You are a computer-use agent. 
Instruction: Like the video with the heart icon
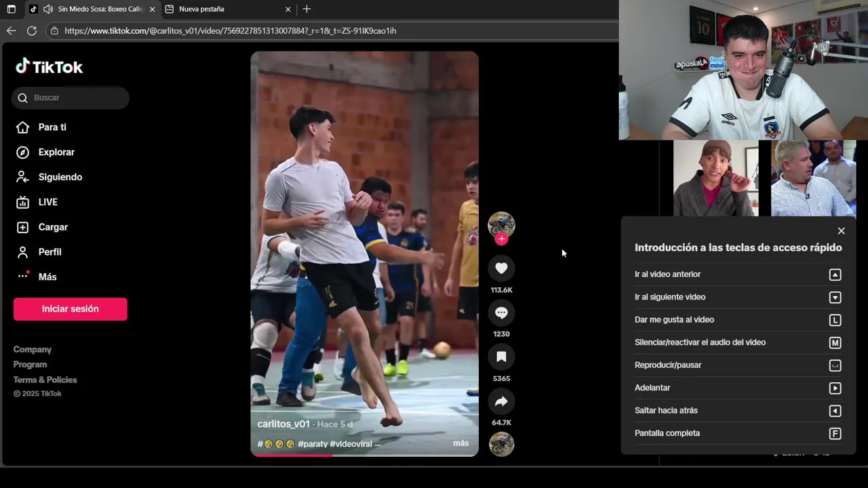click(x=501, y=268)
